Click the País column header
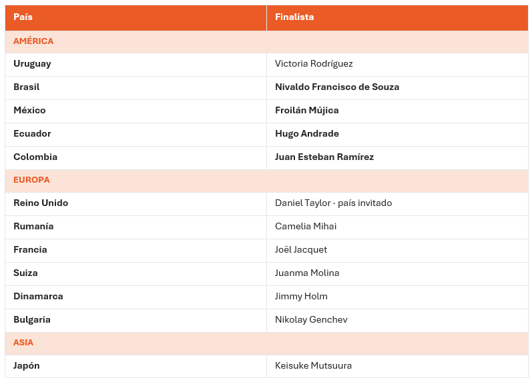Image resolution: width=532 pixels, height=392 pixels. 136,17
